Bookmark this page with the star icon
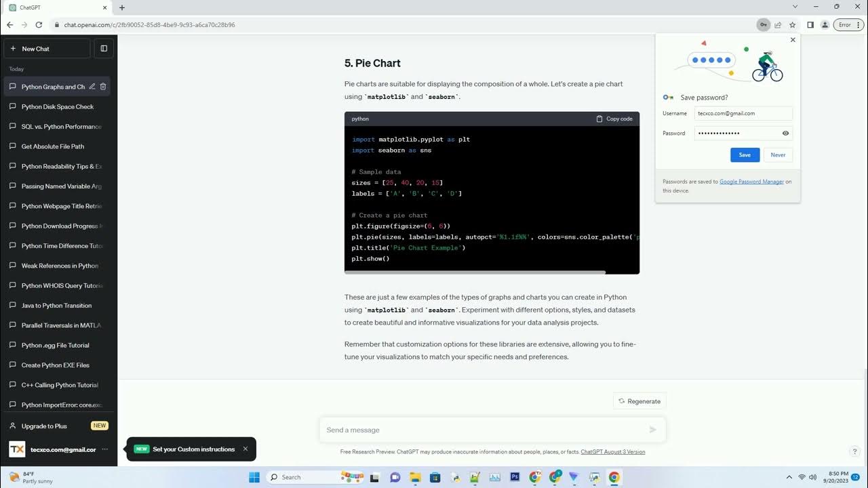 point(792,25)
